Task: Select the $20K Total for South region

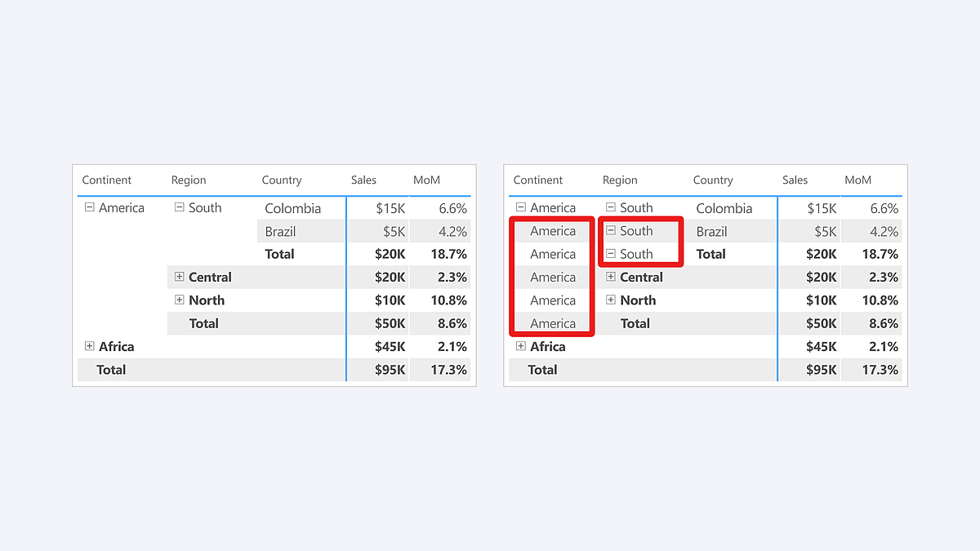Action: point(390,254)
